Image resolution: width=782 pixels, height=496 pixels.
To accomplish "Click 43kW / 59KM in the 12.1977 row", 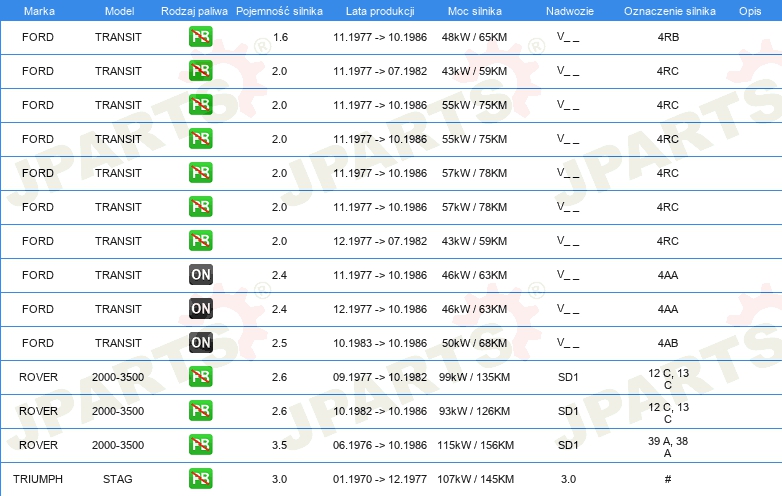I will (474, 241).
